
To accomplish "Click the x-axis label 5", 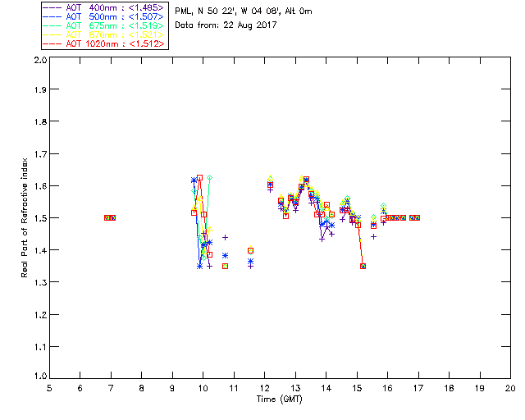I will click(x=49, y=388).
